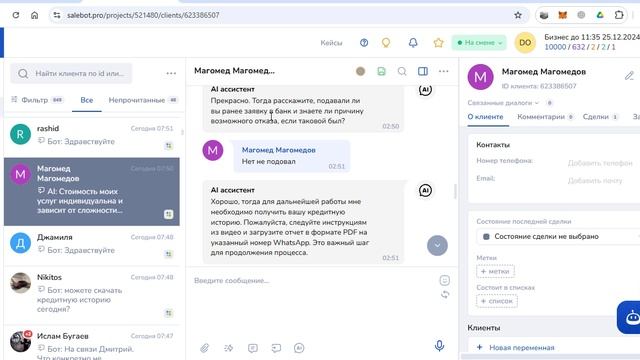The width and height of the screenshot is (640, 360).
Task: Click the ID клиента 623386507 text
Action: point(539,86)
